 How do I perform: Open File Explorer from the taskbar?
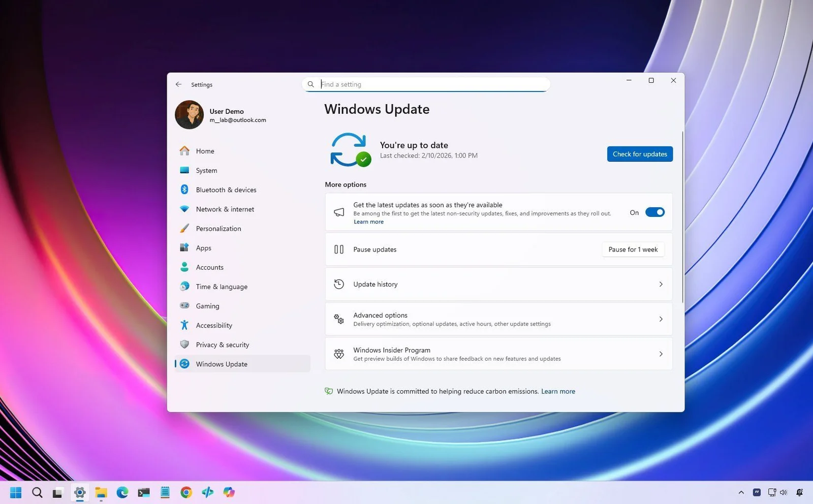(101, 492)
